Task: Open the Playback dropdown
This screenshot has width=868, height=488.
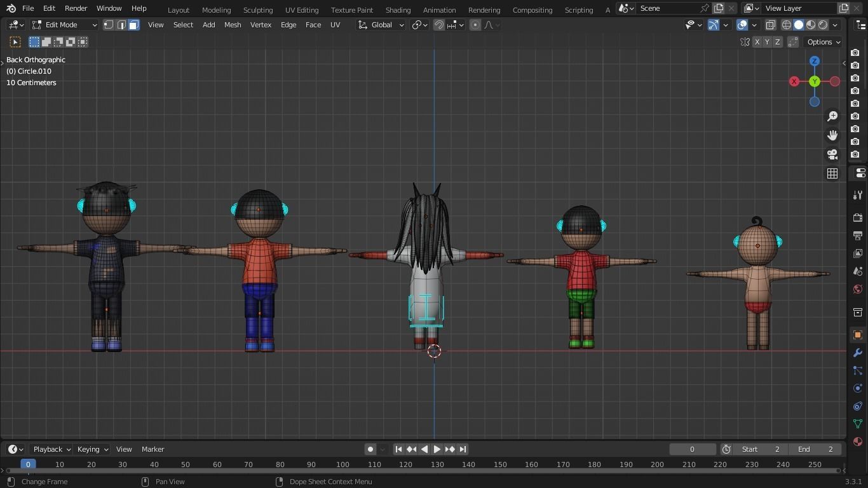Action: (51, 449)
